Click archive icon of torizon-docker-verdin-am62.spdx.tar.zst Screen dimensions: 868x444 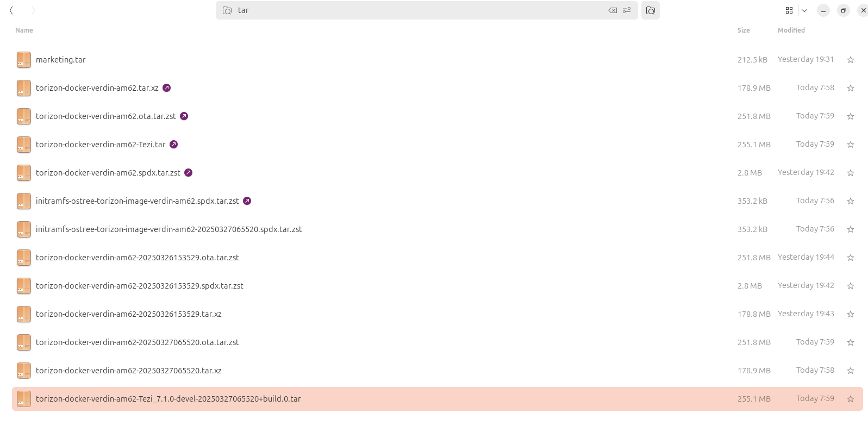24,173
